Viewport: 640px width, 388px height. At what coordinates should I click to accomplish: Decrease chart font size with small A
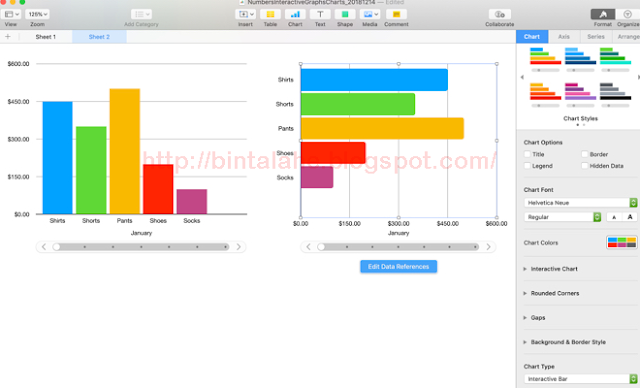click(614, 217)
